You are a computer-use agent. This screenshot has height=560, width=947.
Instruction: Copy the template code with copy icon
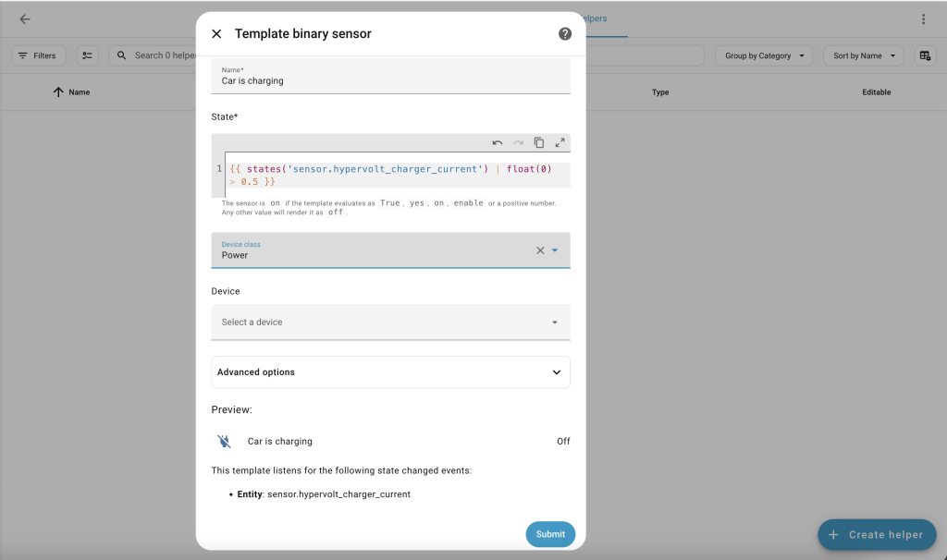539,143
